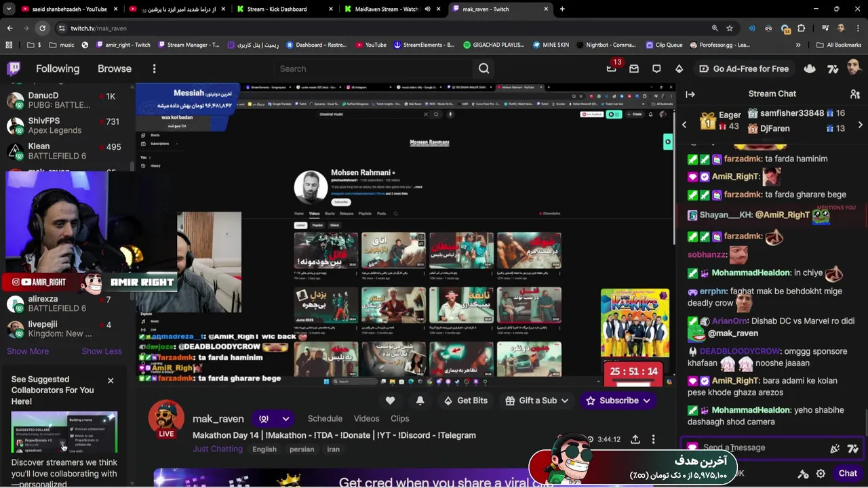Open the emote picker in message box
This screenshot has width=868, height=488.
(835, 448)
